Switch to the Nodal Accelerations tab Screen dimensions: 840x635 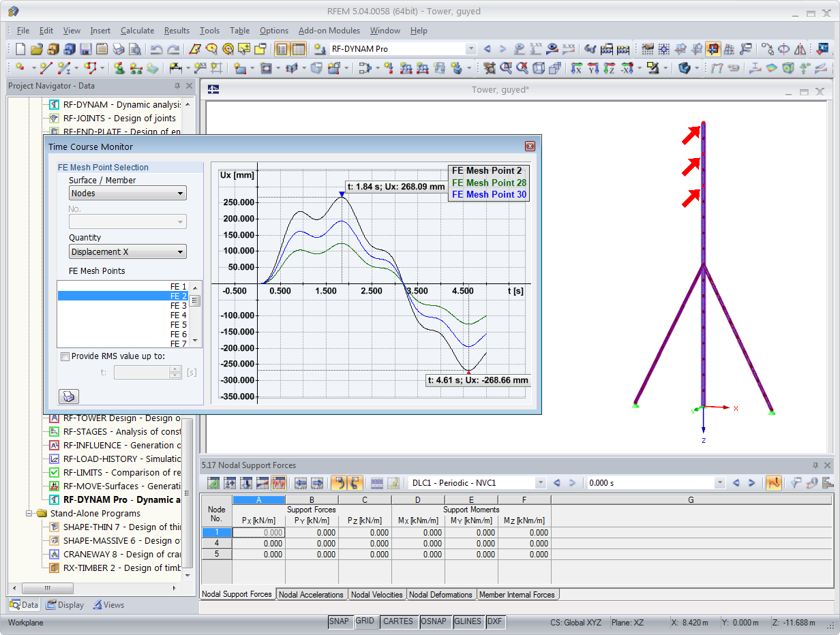click(x=312, y=595)
